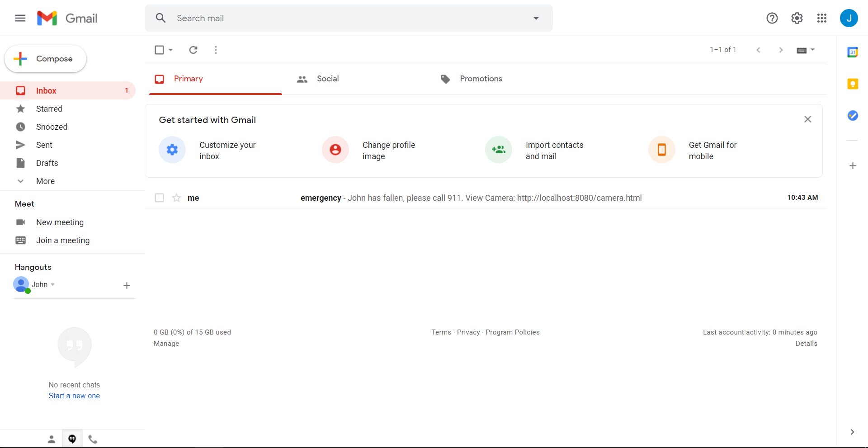The image size is (868, 448).
Task: Open the More options three-dot menu
Action: (216, 50)
